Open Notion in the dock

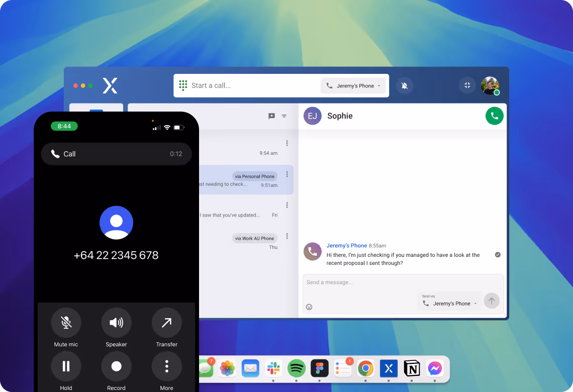tap(412, 368)
